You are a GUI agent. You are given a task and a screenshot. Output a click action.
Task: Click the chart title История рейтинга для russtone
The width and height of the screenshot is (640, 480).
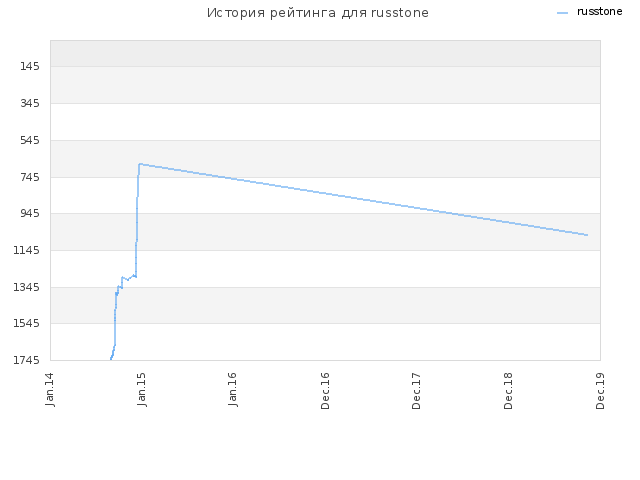[318, 13]
